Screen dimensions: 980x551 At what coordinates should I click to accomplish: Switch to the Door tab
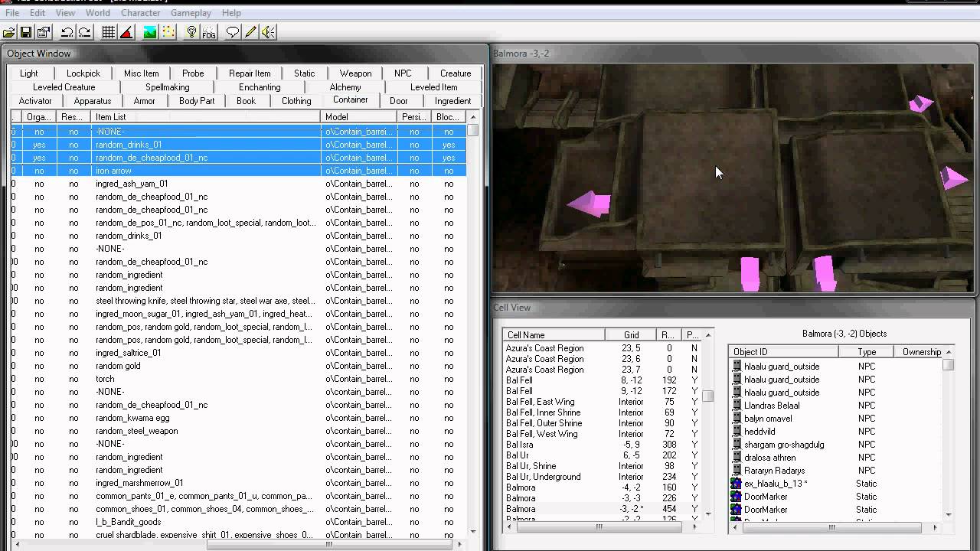(x=399, y=101)
